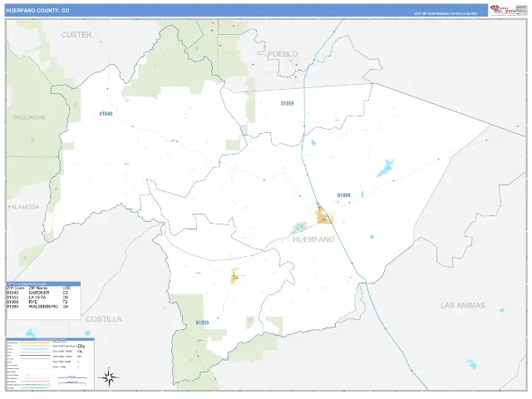Click the compass rose icon
Viewport: 532px width, 399px height.
[x=109, y=377]
